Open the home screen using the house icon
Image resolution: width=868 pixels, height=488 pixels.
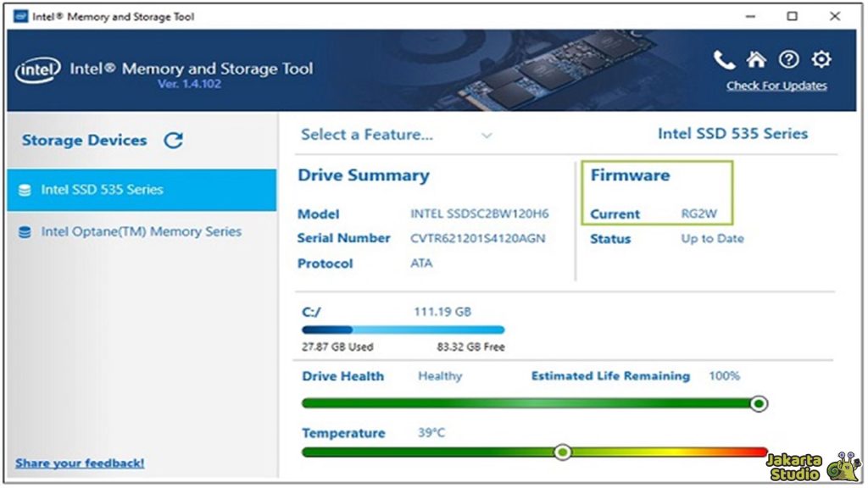tap(754, 59)
